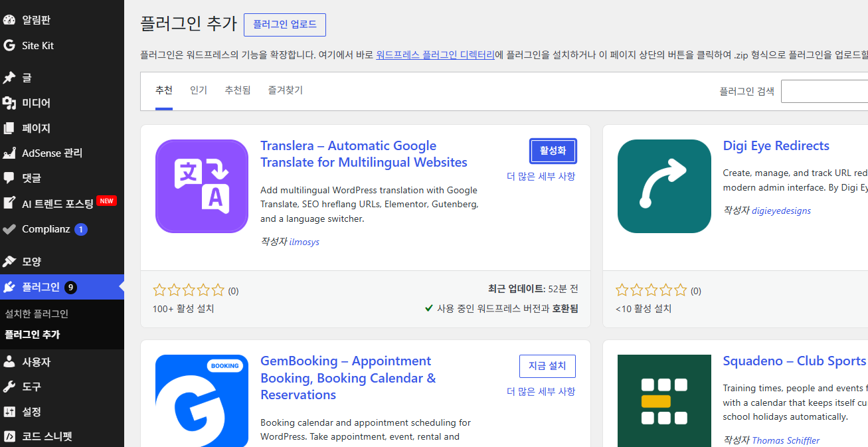This screenshot has width=868, height=447.
Task: Click the Translera star rating
Action: (x=189, y=290)
